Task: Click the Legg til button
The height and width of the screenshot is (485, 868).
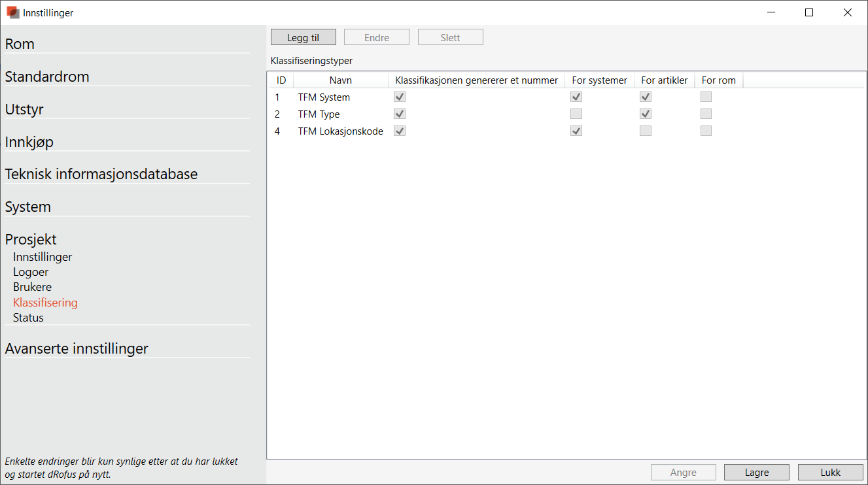Action: pos(303,37)
